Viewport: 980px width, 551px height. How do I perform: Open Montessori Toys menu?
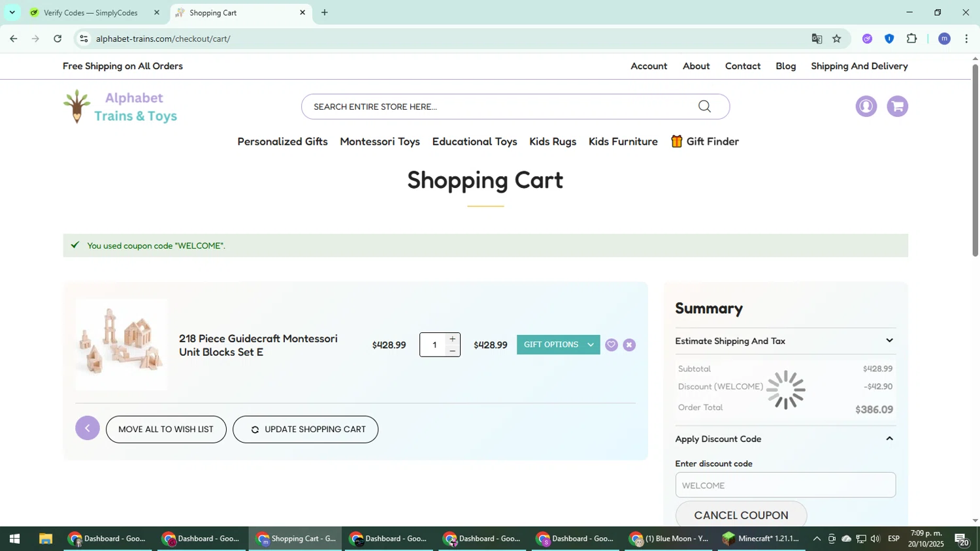click(x=380, y=142)
